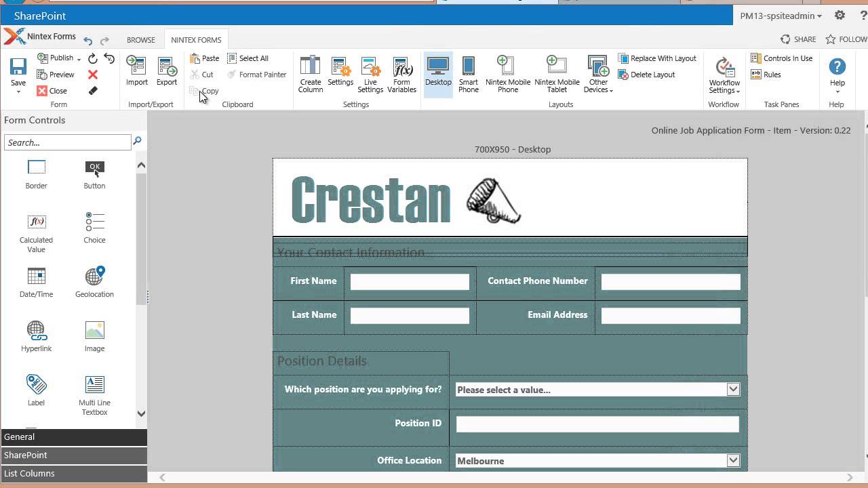Screen dimensions: 868x488
Task: Click Delete Layout
Action: pos(647,75)
